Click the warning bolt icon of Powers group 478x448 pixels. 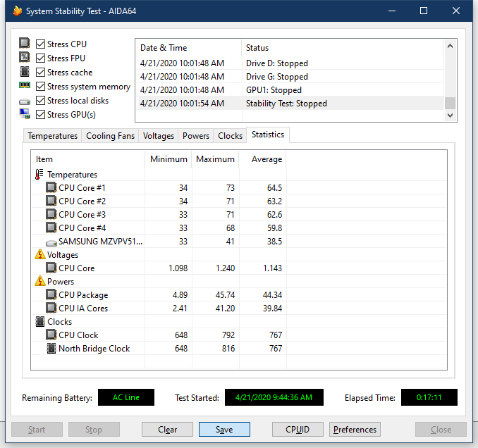pos(40,281)
